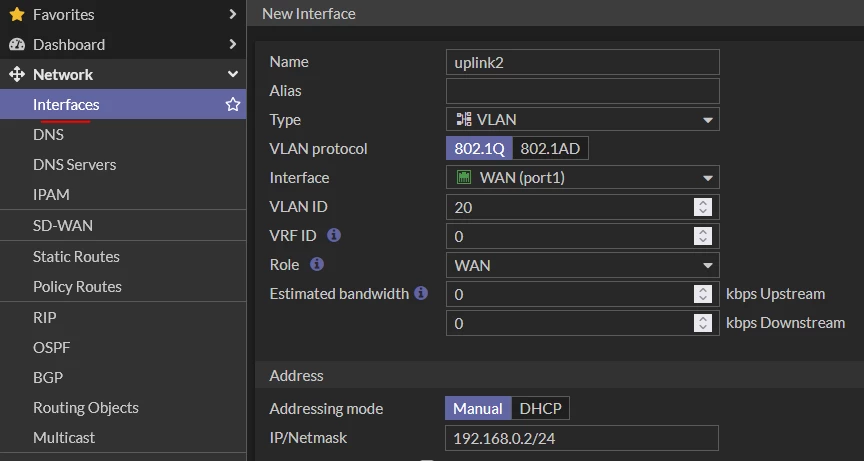Screen dimensions: 864x461
Task: Select 802.1Q VLAN protocol
Action: click(x=479, y=149)
